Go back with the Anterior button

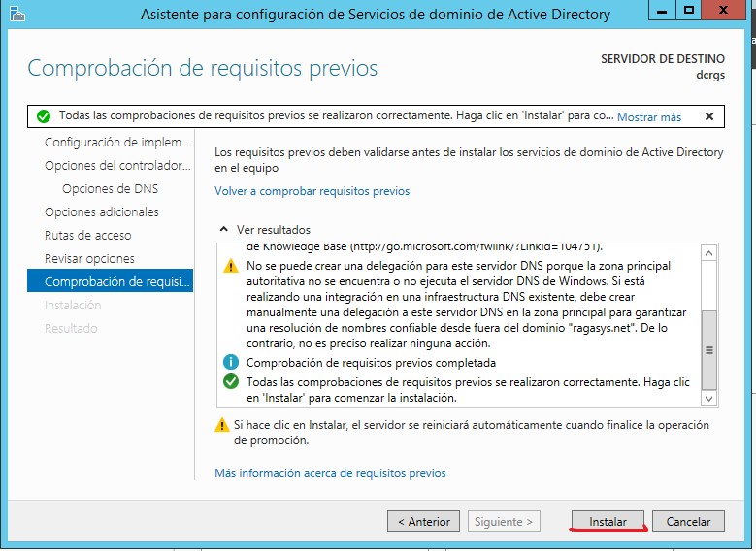[x=423, y=521]
